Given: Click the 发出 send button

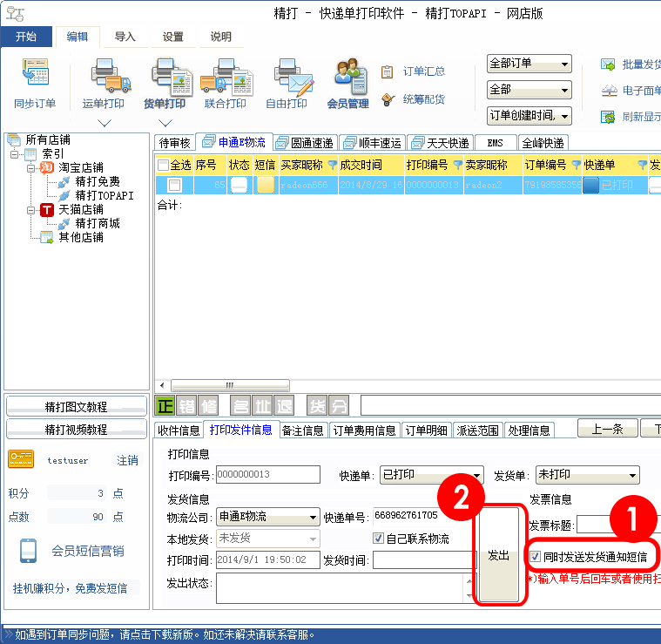Looking at the screenshot, I should [499, 555].
